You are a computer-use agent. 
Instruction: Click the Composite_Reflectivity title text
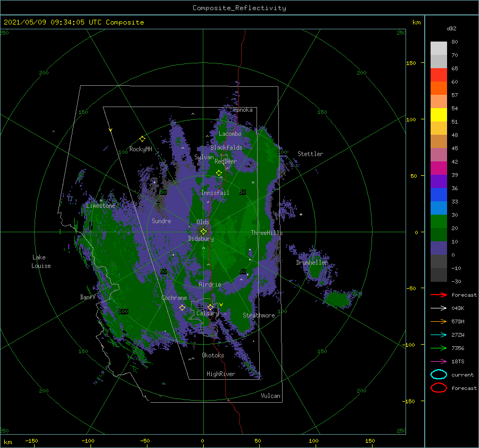point(240,8)
